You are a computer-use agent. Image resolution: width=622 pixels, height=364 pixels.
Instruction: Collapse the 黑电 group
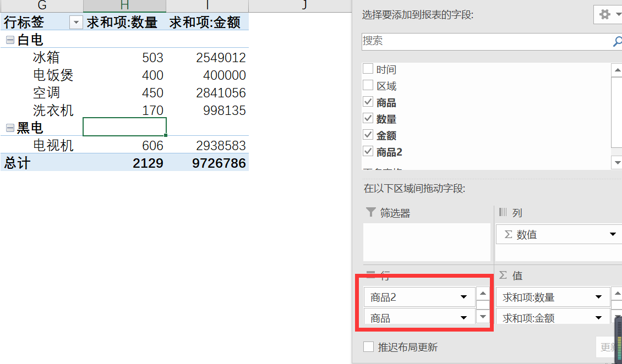pos(10,128)
